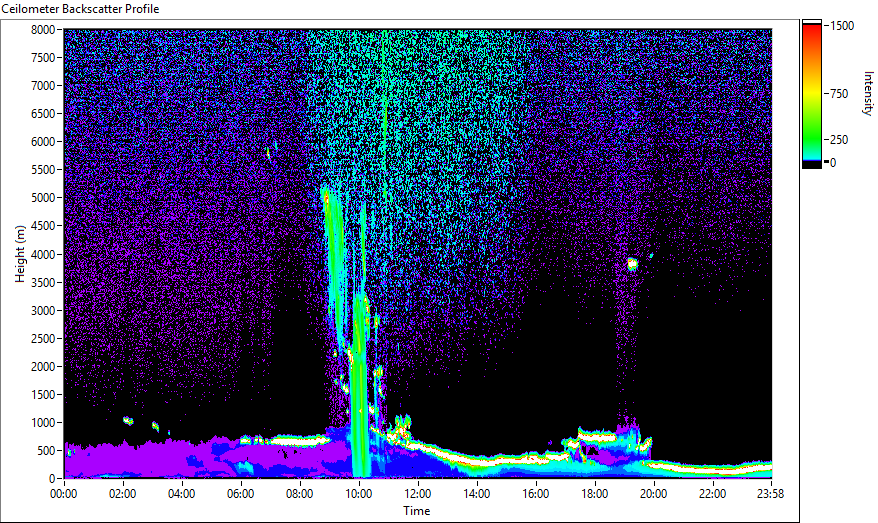
Task: Click the 04:00 time axis label
Action: tap(181, 494)
